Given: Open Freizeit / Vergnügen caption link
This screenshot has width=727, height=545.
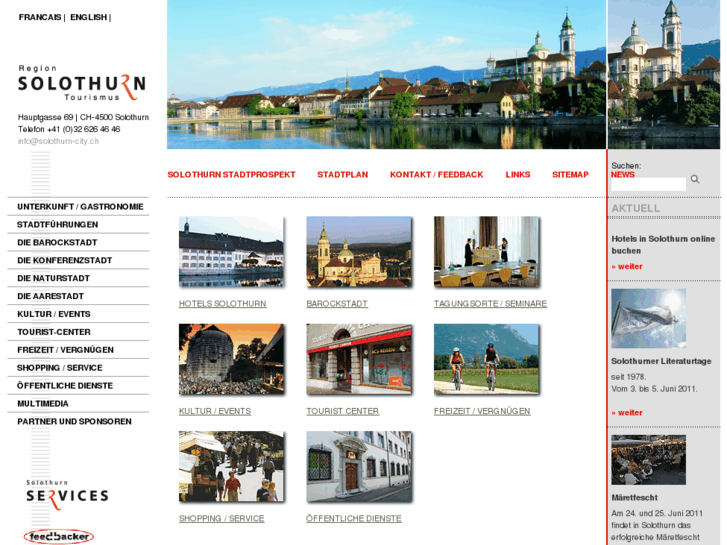Looking at the screenshot, I should click(x=482, y=411).
